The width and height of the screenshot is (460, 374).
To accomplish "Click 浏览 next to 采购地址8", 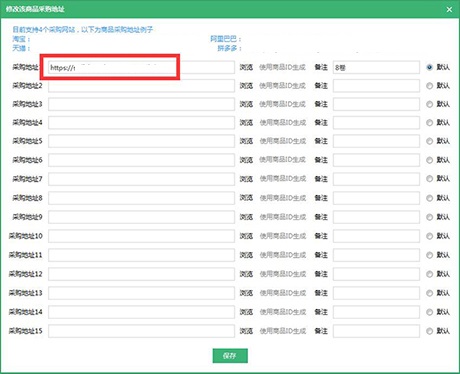I will [246, 198].
